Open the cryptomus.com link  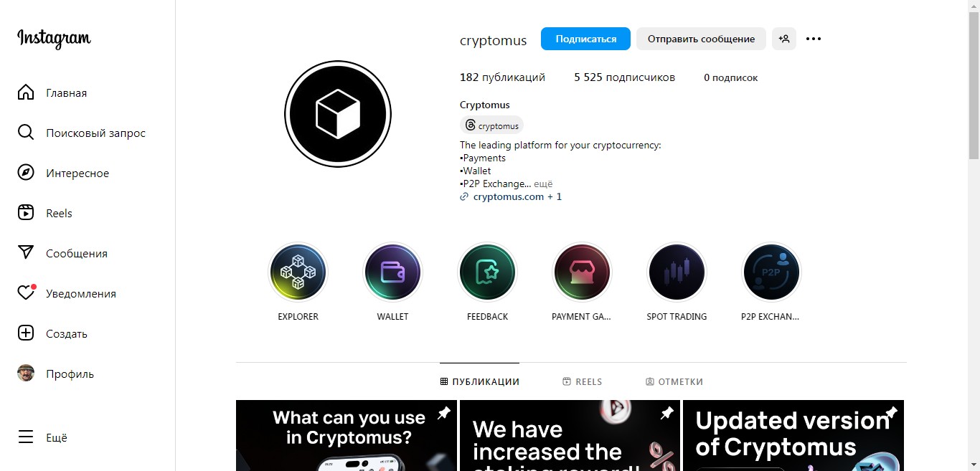pyautogui.click(x=509, y=196)
